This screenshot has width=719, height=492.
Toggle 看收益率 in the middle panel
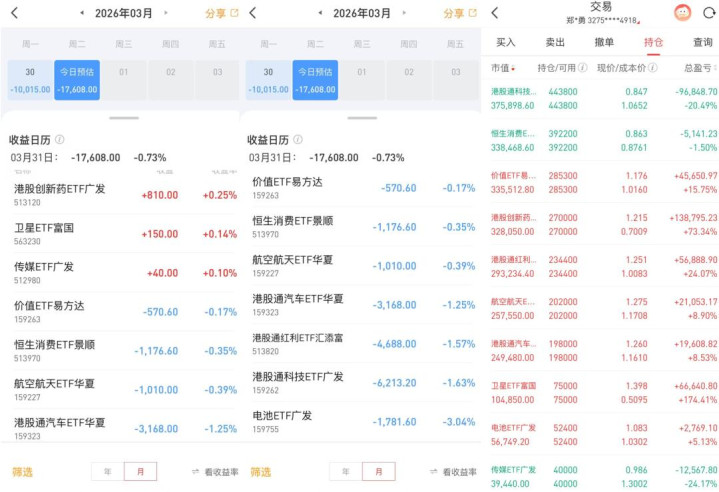pyautogui.click(x=454, y=472)
